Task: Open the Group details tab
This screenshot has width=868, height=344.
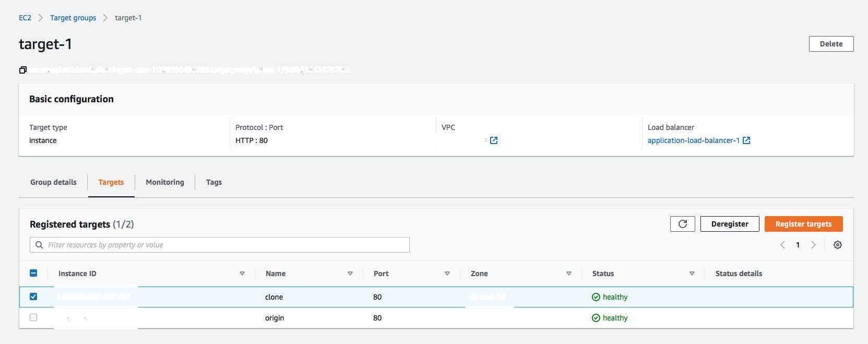Action: [53, 182]
